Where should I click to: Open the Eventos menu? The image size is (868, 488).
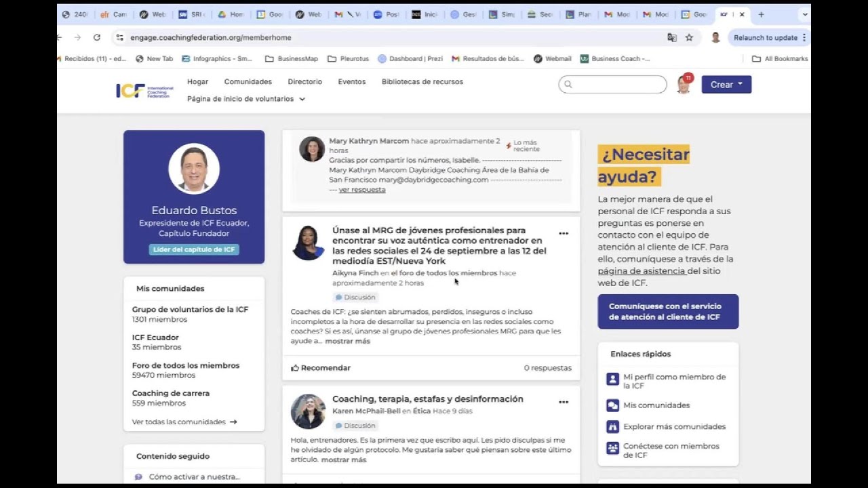click(x=352, y=81)
